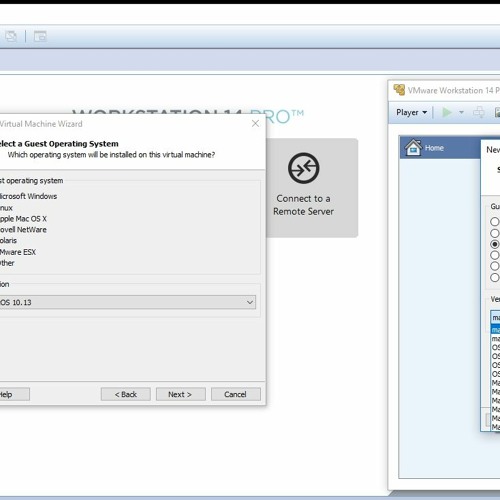Open the version dropdown showing OS 10.13
This screenshot has width=500, height=500.
[127, 302]
